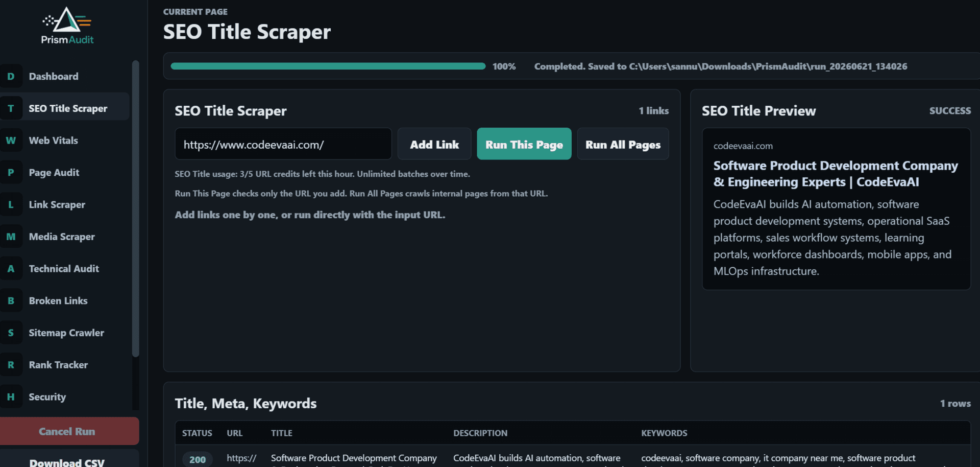Image resolution: width=980 pixels, height=467 pixels.
Task: Select SEO Title Scraper in the sidebar
Action: coord(65,108)
